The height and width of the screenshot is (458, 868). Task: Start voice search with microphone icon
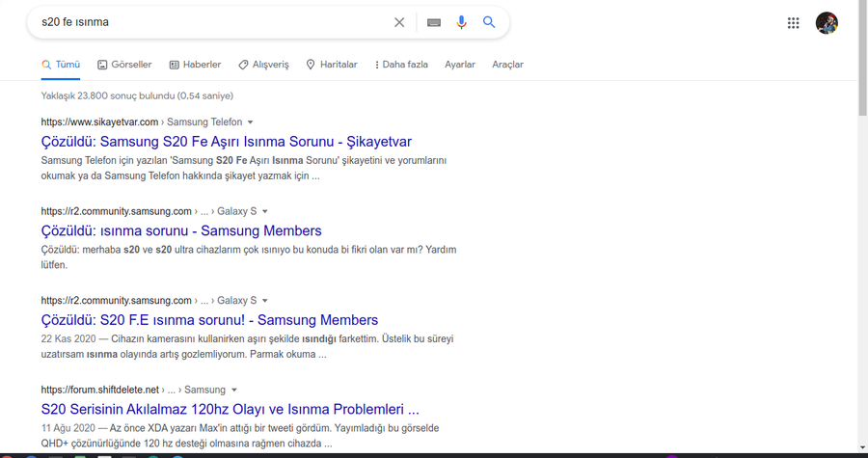(462, 22)
